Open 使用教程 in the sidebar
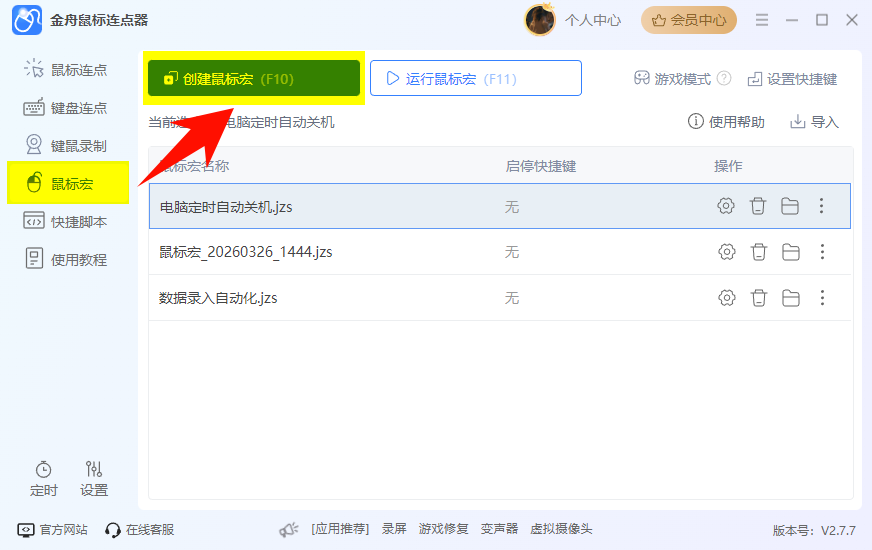Image resolution: width=872 pixels, height=550 pixels. 66,260
